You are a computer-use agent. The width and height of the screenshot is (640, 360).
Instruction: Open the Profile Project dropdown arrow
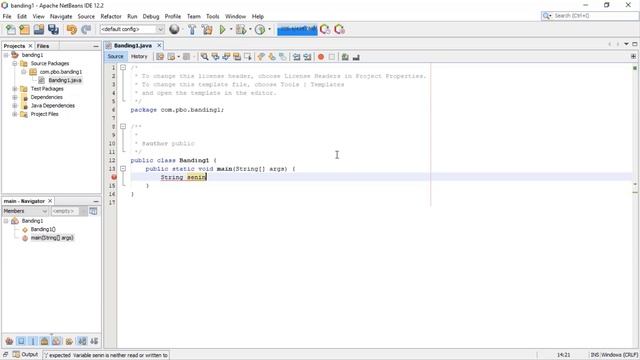[269, 29]
